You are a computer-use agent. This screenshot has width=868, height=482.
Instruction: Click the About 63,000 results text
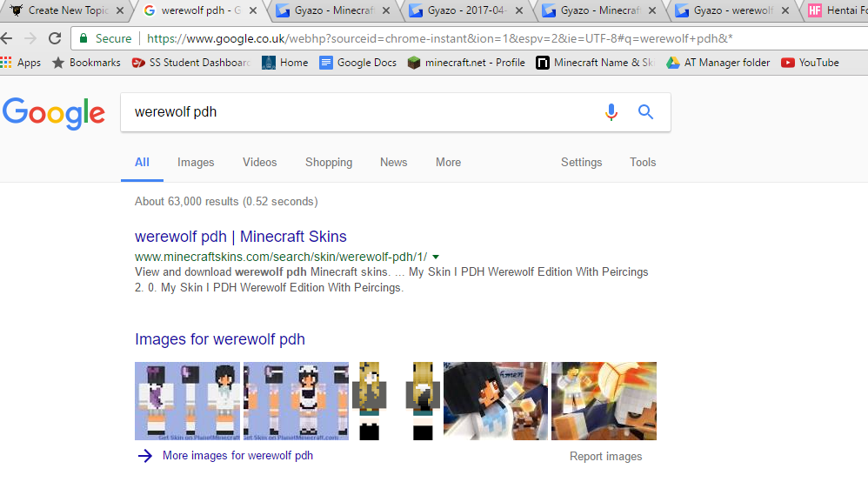226,202
